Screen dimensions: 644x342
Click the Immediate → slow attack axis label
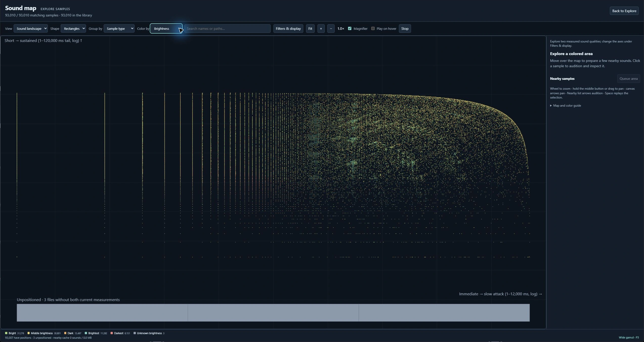click(x=501, y=294)
